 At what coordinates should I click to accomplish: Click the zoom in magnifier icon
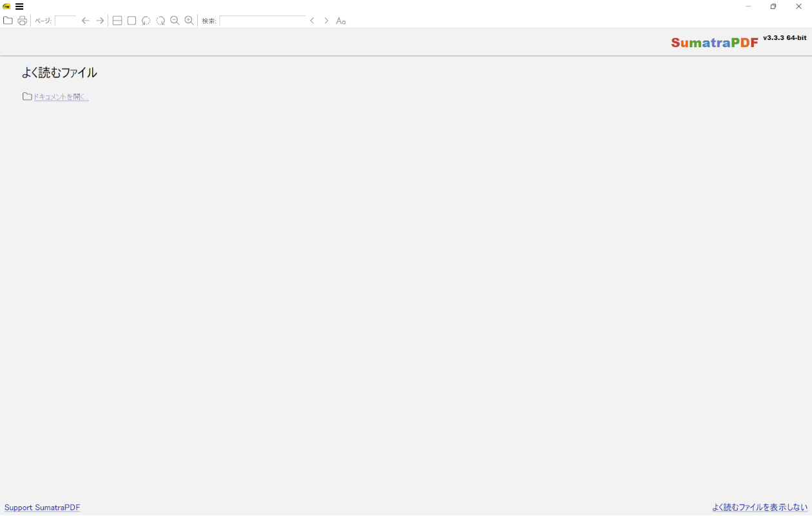point(189,21)
